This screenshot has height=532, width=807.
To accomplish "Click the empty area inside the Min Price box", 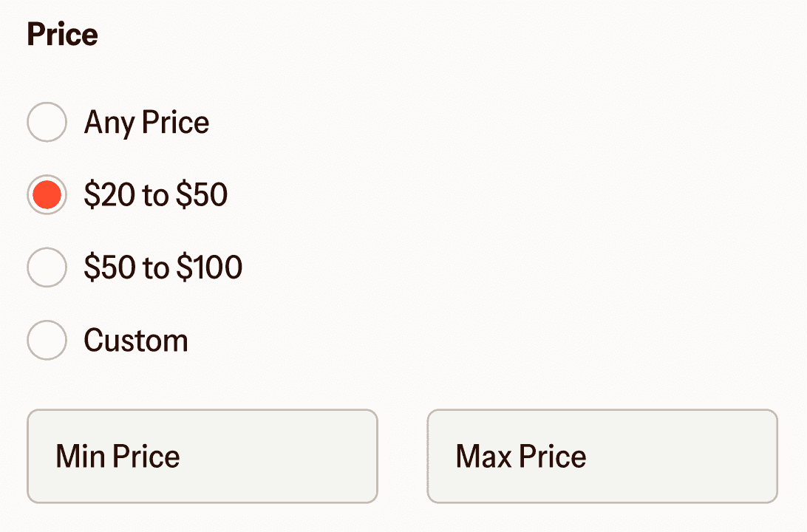I will tap(278, 457).
